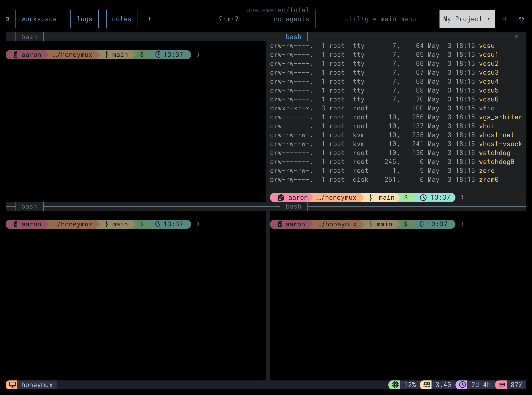
Task: Click the grid layout icon beside My Project
Action: pos(505,19)
